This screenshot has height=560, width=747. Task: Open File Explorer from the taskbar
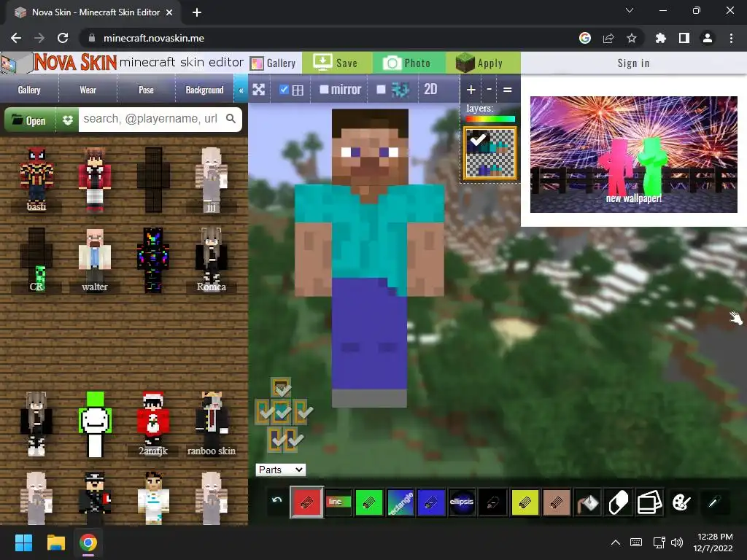click(55, 542)
